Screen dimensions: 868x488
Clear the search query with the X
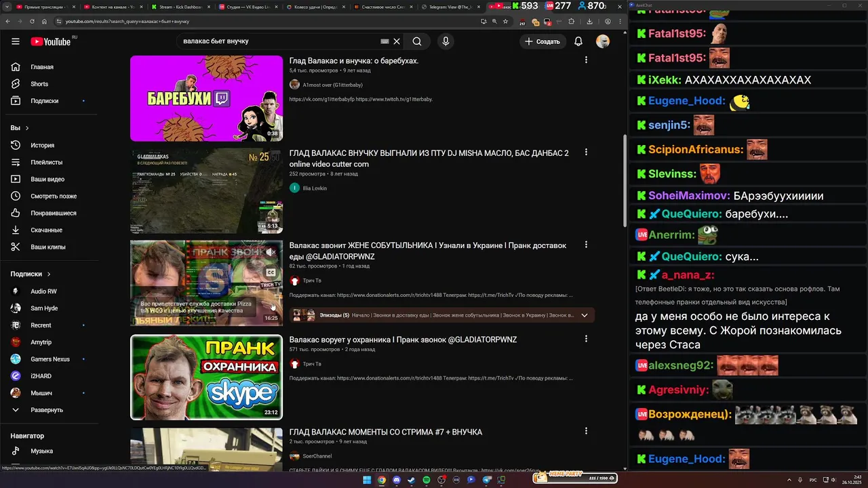click(x=397, y=41)
